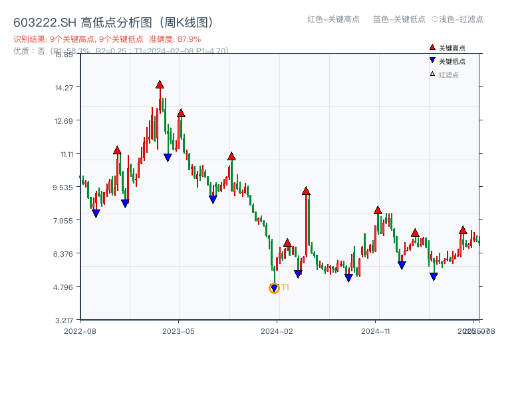The image size is (532, 399).
Task: Click the red peak marker at the 14.27 high
Action: pos(159,84)
